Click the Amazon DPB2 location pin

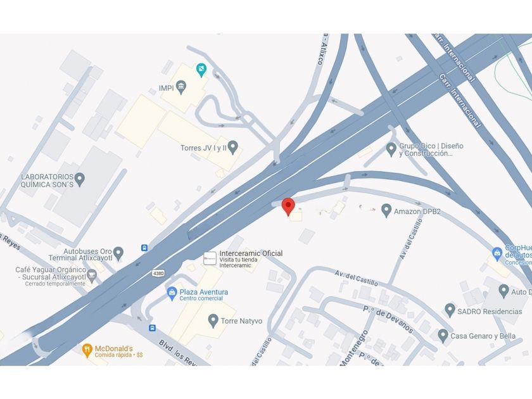[x=386, y=210]
